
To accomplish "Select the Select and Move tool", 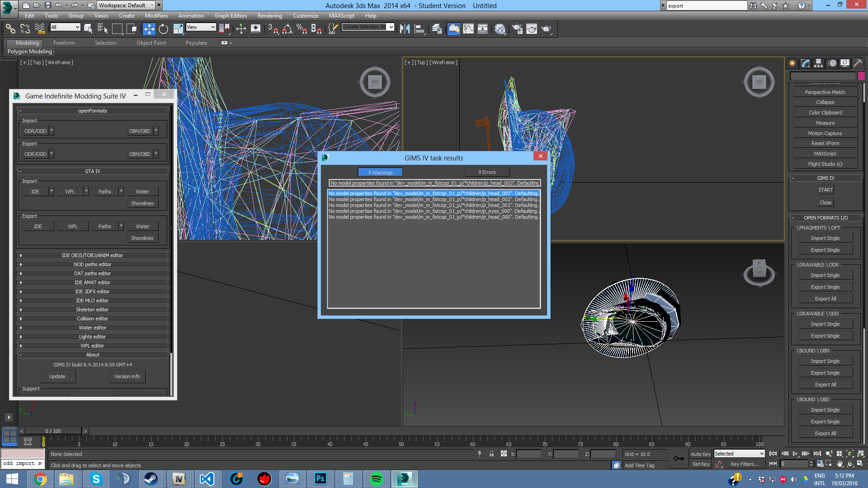I will tap(149, 29).
